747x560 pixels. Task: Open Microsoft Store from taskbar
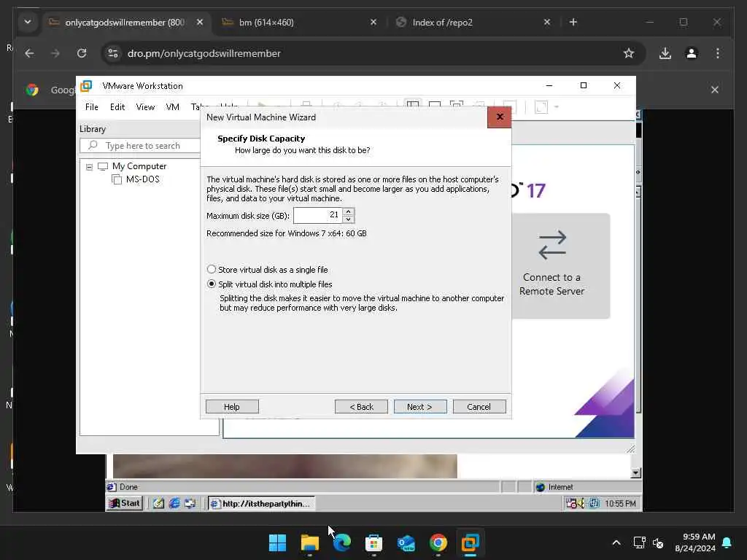point(374,542)
